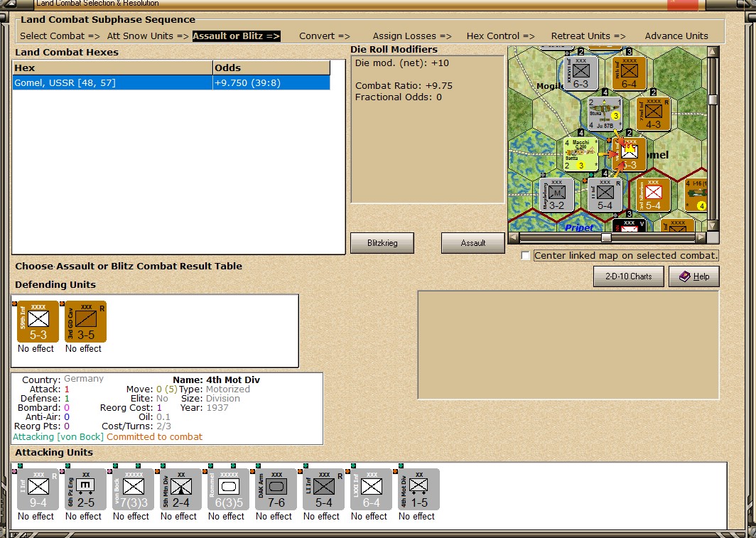Click the Hex column header

[x=113, y=68]
